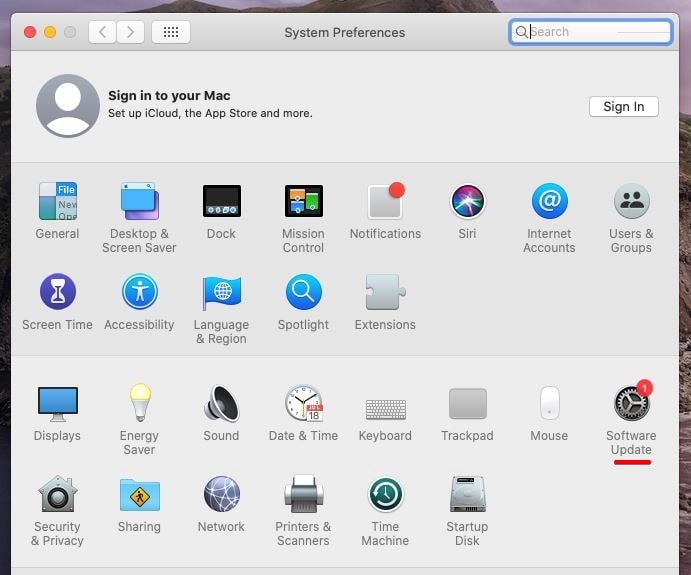Minimize the System Preferences window
691x575 pixels.
(50, 32)
